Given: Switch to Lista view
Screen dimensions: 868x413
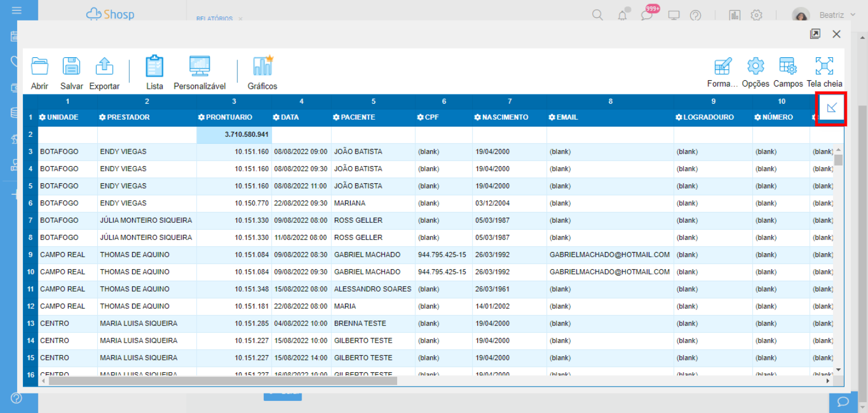Looking at the screenshot, I should (154, 73).
